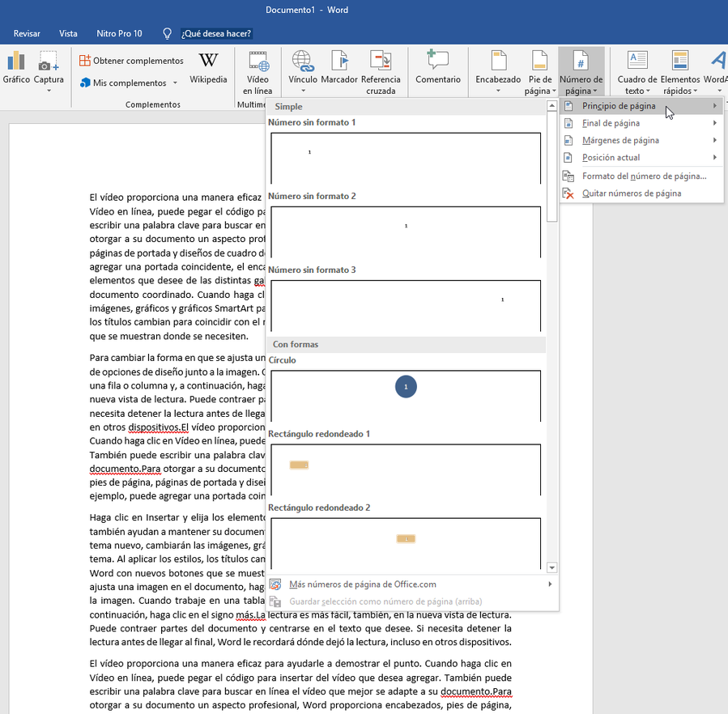Open the Nitro Pro 10 tab

point(119,33)
